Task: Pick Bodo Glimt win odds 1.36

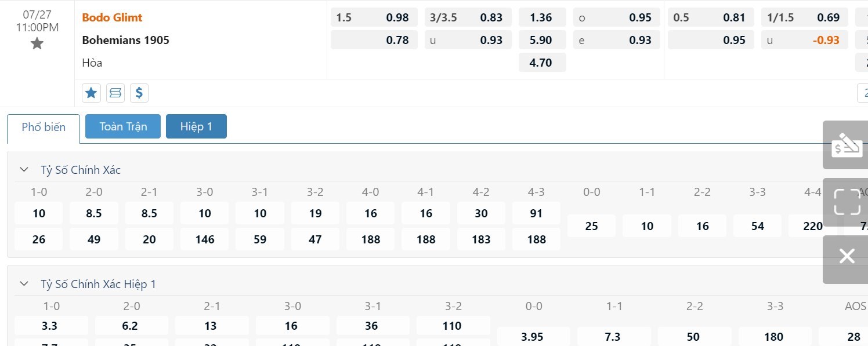Action: tap(541, 17)
